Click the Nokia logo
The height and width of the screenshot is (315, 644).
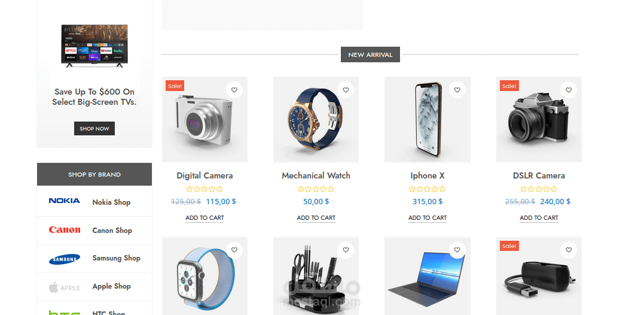65,201
